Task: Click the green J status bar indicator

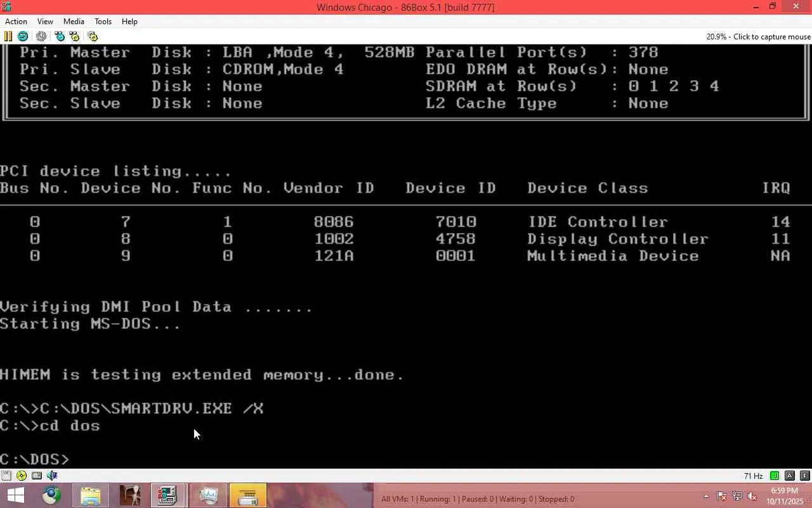Action: (x=775, y=476)
